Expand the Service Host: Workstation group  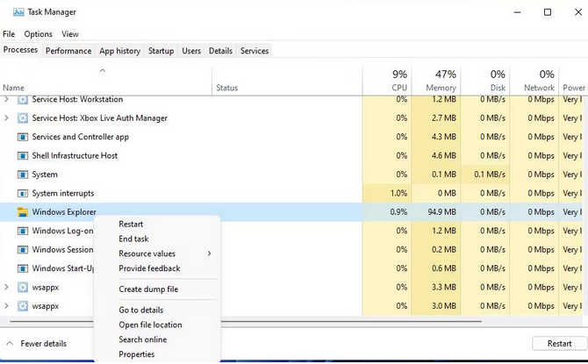point(6,99)
